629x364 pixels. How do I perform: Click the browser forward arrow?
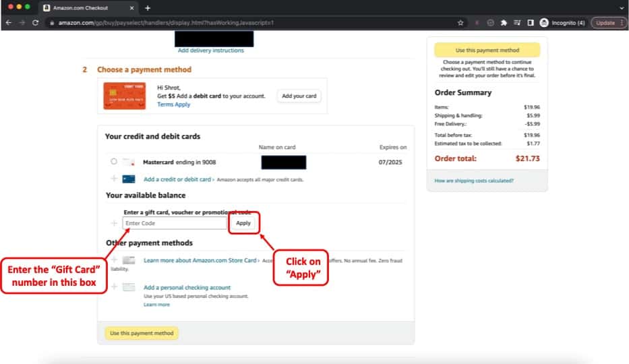pyautogui.click(x=22, y=23)
